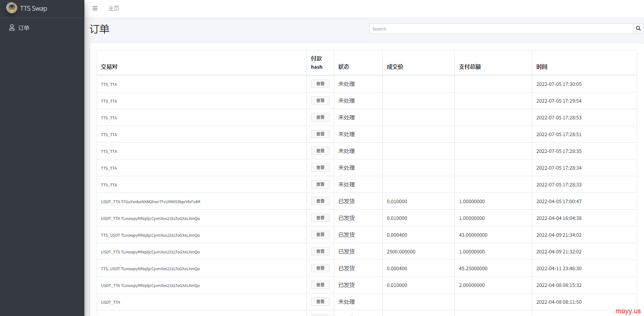Click 查看 on the 2500.000000 price order

coord(320,251)
